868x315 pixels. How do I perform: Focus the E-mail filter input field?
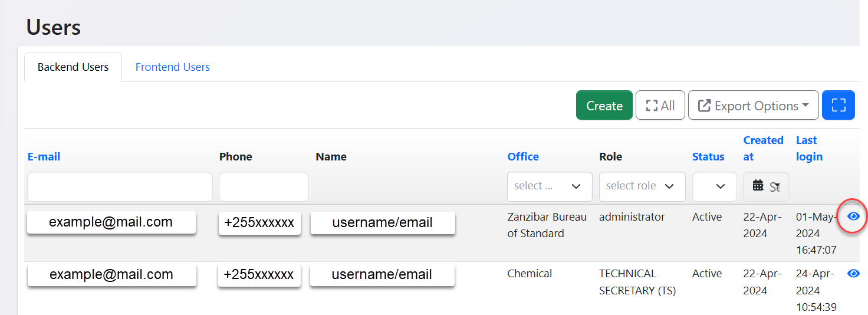point(120,186)
